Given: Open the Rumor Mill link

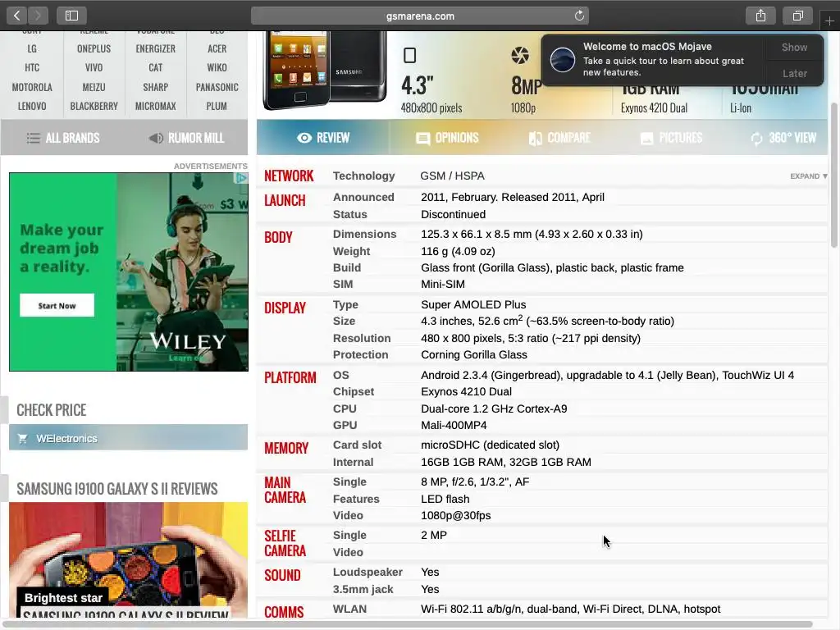Looking at the screenshot, I should 186,138.
